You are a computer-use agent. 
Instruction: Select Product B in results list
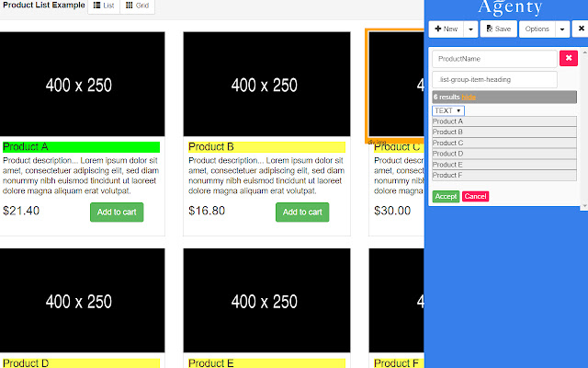[x=504, y=132]
